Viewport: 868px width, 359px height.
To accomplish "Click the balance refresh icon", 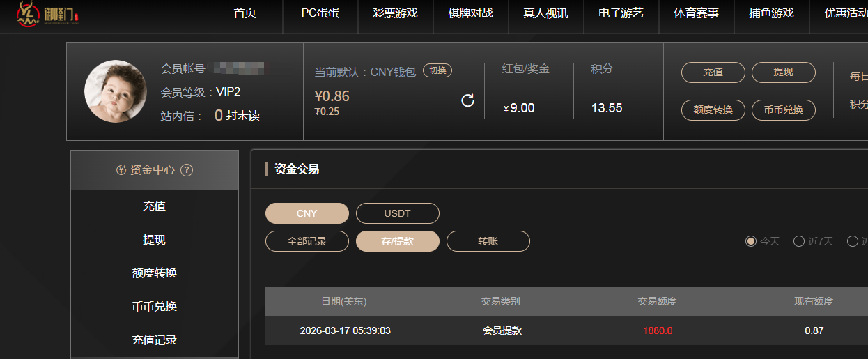I will coord(468,101).
